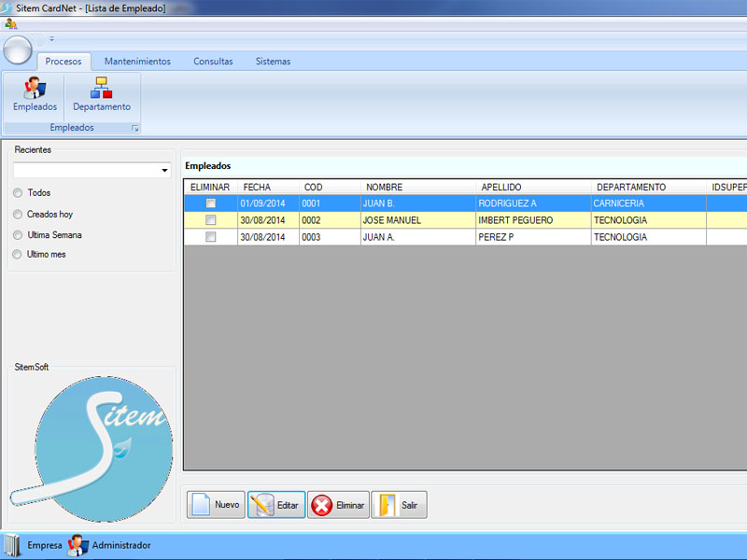Sort by DEPARTAMENTO column header

pyautogui.click(x=648, y=188)
